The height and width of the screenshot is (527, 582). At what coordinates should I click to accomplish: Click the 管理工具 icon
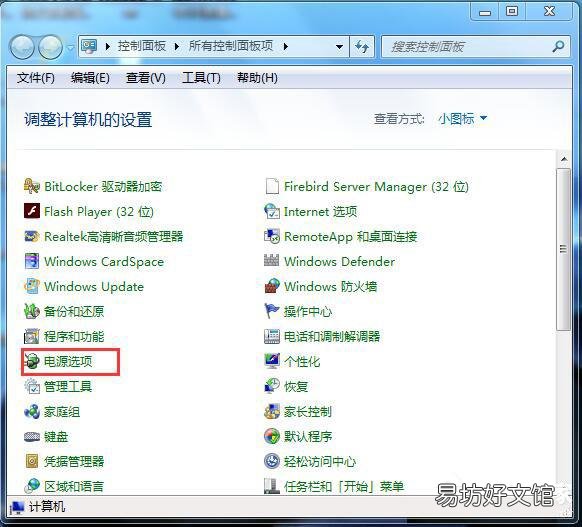(32, 386)
